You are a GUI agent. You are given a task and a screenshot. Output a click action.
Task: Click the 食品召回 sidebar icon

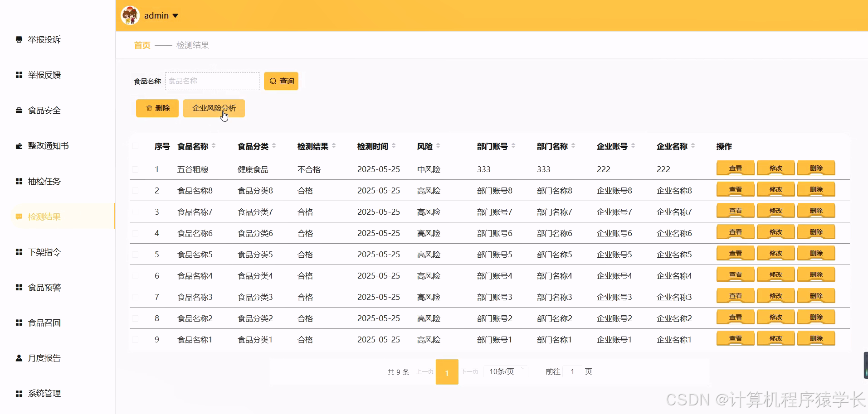click(18, 322)
